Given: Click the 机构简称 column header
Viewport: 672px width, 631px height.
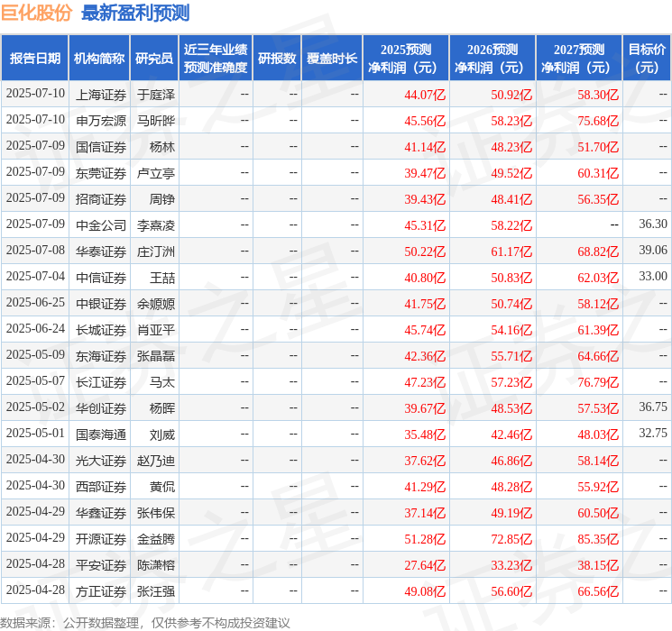Looking at the screenshot, I should click(x=99, y=59).
